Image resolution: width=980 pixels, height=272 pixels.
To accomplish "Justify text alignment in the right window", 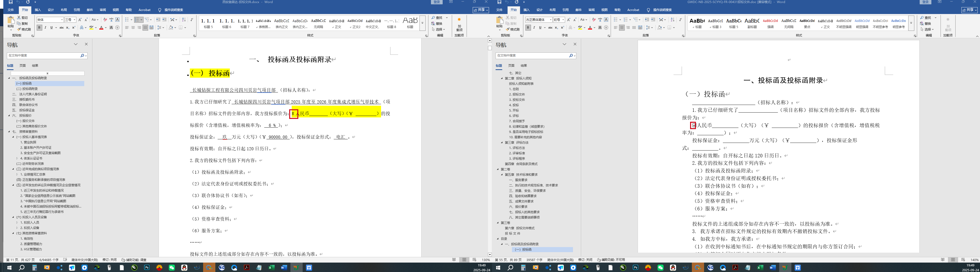I will (634, 28).
